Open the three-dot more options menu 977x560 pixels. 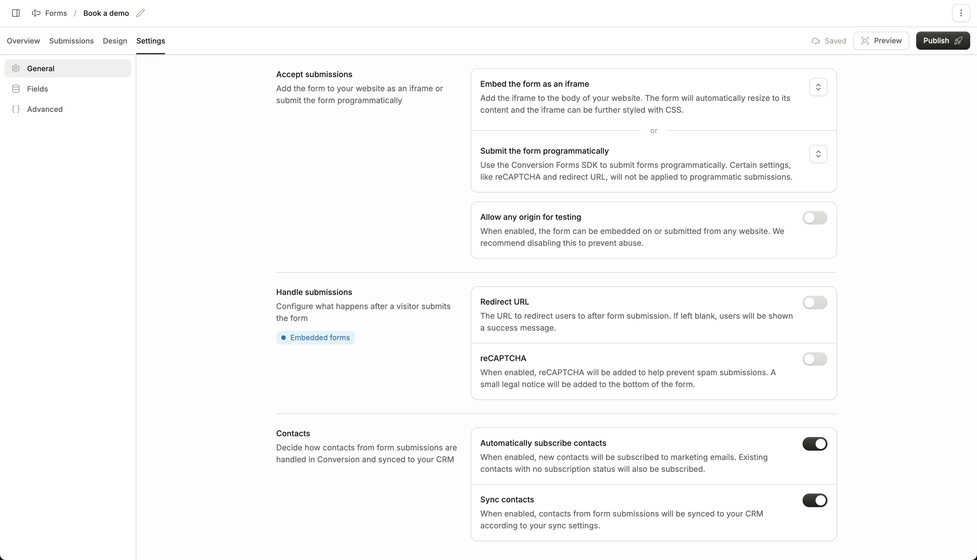click(961, 13)
